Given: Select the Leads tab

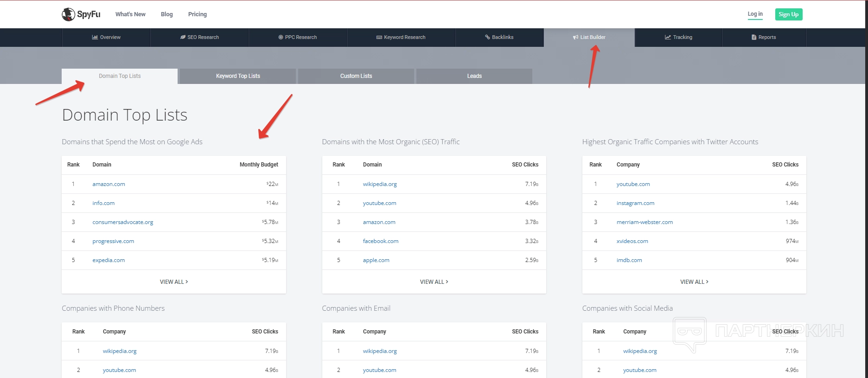Looking at the screenshot, I should click(474, 76).
